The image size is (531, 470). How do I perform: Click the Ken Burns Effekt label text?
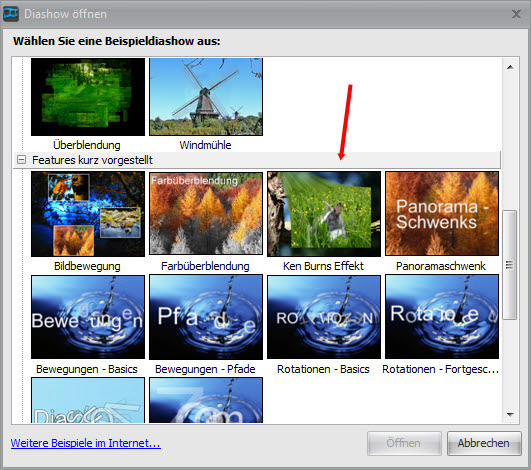(x=323, y=266)
